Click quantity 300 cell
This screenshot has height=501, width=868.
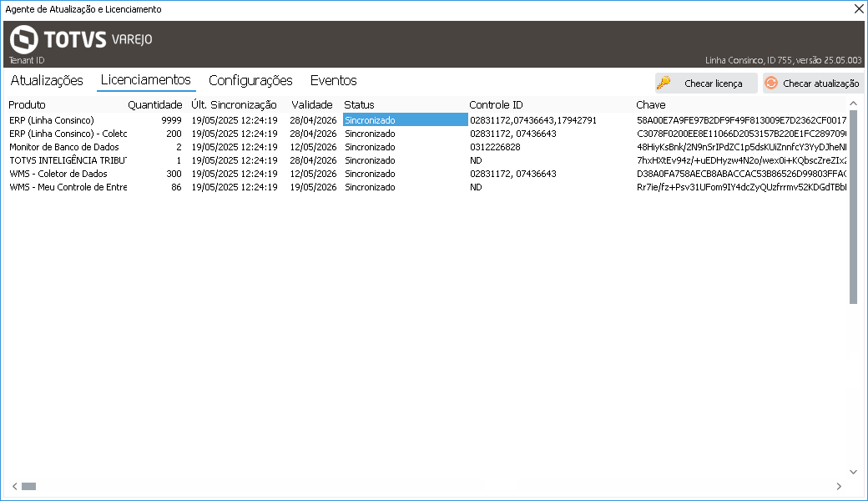click(x=174, y=174)
